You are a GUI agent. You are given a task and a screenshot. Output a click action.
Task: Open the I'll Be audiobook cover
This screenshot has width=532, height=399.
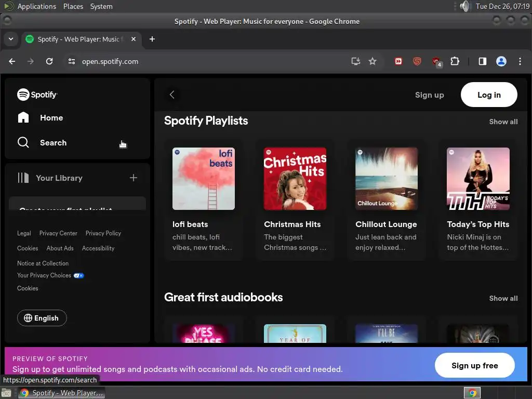[x=387, y=333]
